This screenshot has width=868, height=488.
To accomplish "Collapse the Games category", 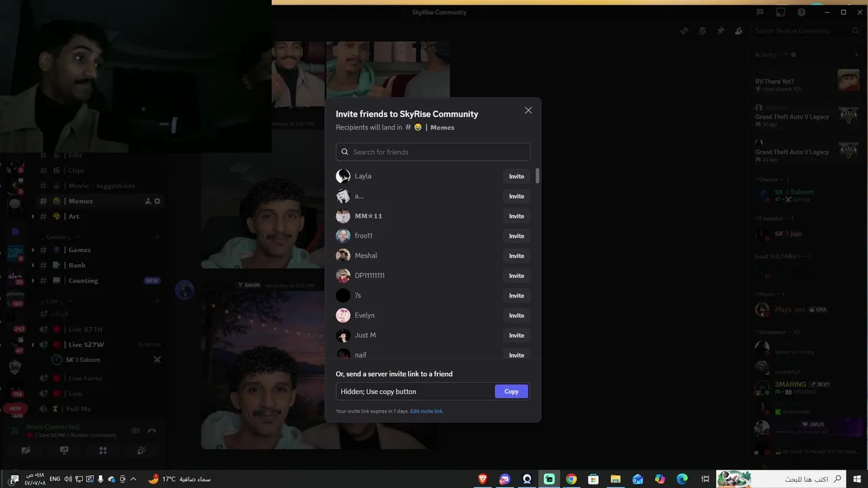I will point(61,237).
